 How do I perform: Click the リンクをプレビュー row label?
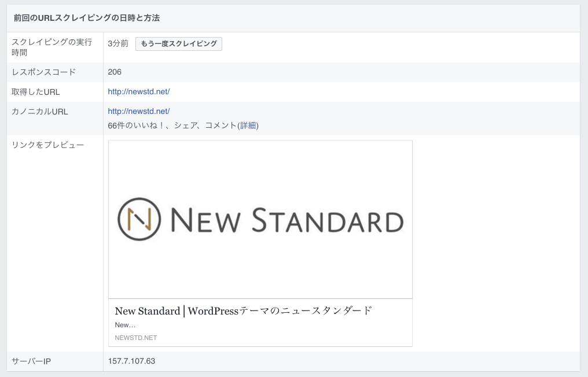coord(47,145)
